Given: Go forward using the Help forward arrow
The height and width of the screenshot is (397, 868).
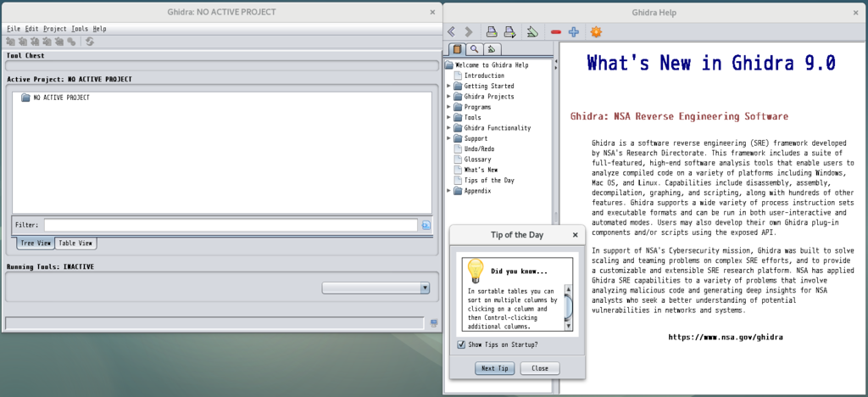Looking at the screenshot, I should (469, 32).
